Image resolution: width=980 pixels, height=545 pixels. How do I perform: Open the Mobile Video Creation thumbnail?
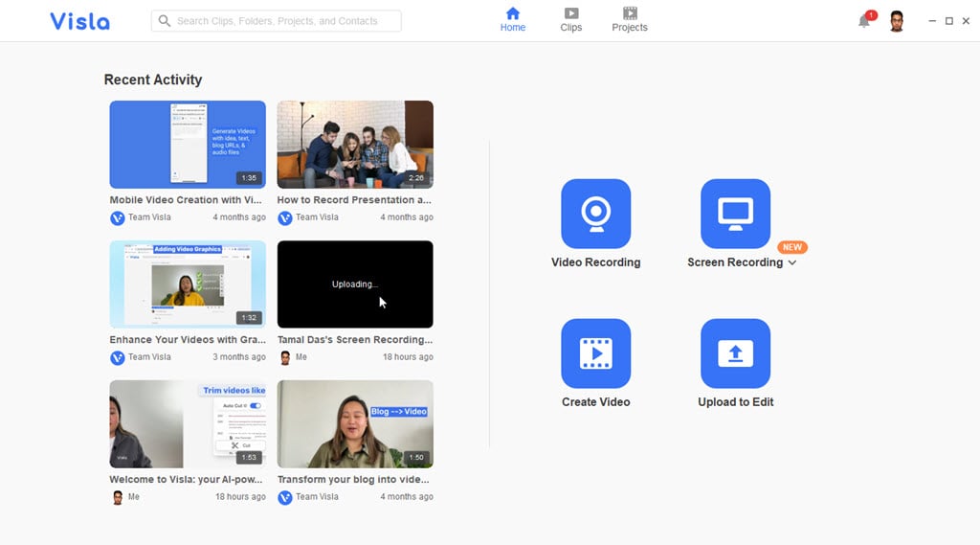coord(188,145)
